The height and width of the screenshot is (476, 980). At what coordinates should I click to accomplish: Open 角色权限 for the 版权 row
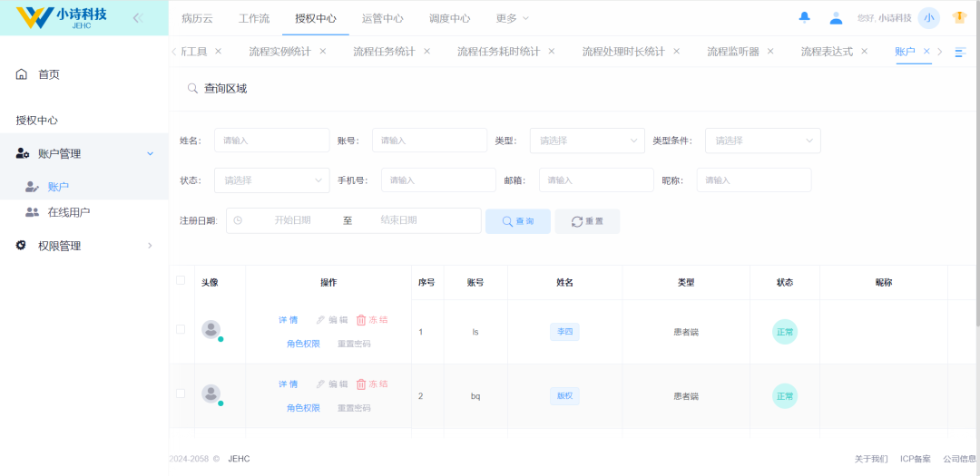pyautogui.click(x=303, y=408)
